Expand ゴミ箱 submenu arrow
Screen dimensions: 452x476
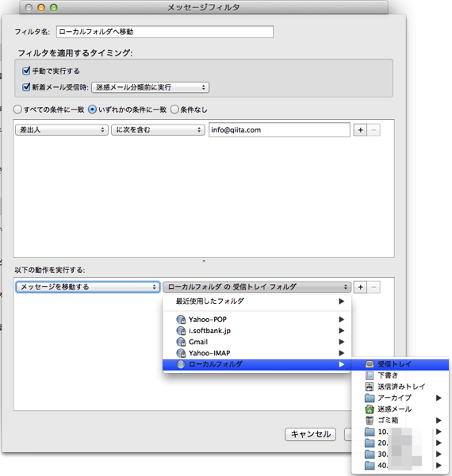click(x=439, y=420)
